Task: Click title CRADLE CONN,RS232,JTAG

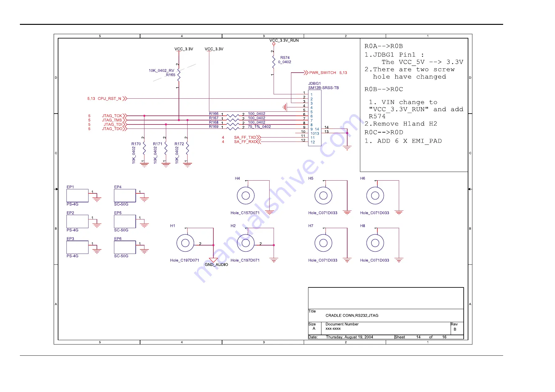Action: 352,316
